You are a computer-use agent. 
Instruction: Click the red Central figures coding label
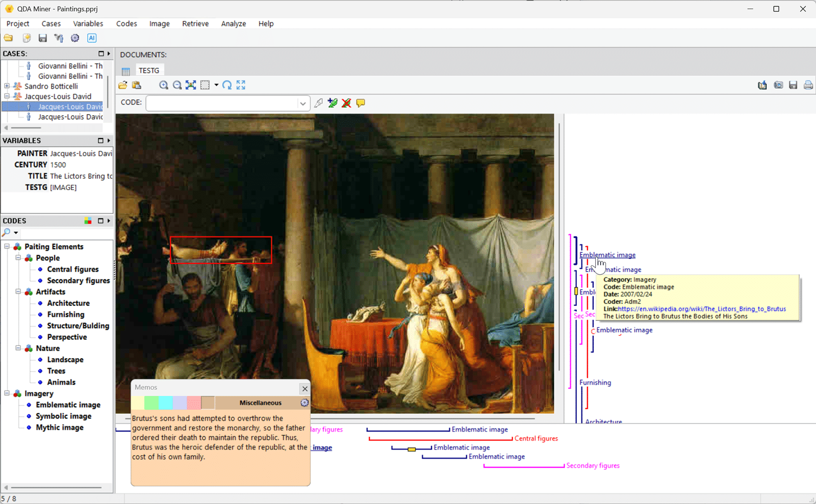click(536, 438)
